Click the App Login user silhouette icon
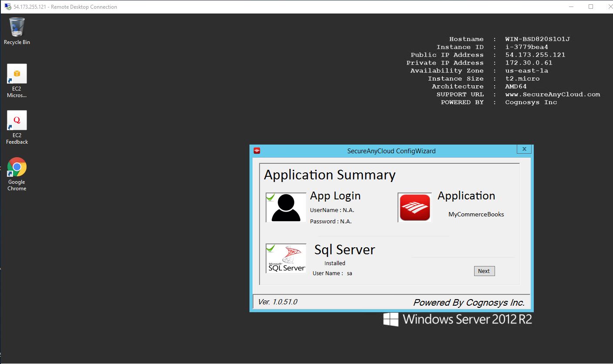The height and width of the screenshot is (364, 613). 286,208
